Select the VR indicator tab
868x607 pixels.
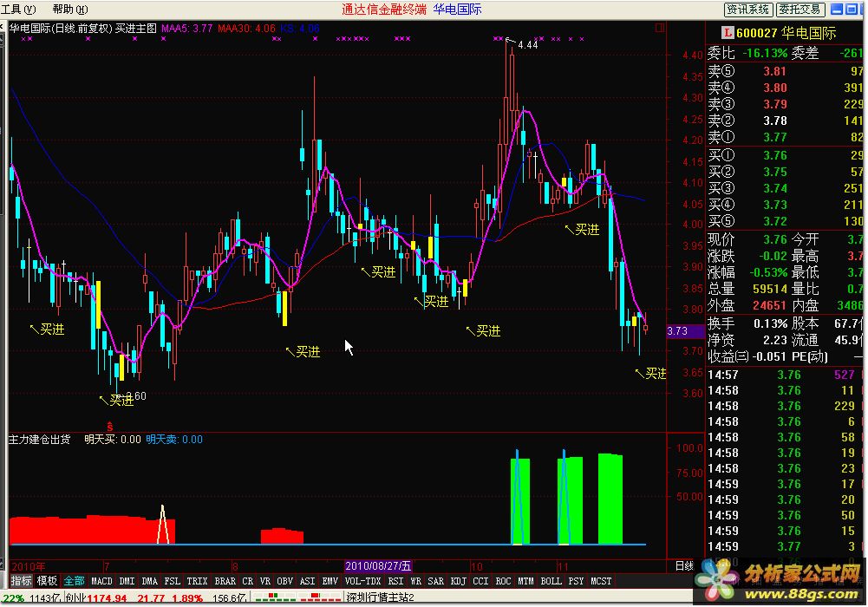[x=264, y=581]
